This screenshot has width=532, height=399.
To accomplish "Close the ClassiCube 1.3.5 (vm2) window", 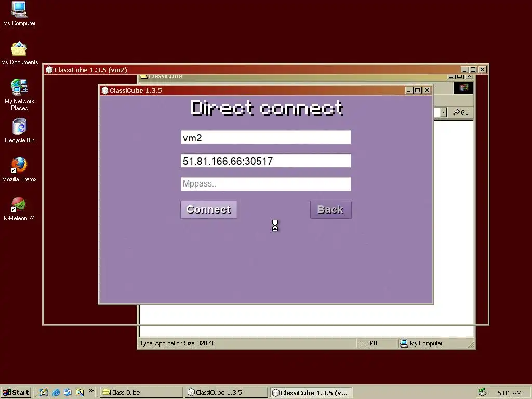I will (483, 69).
